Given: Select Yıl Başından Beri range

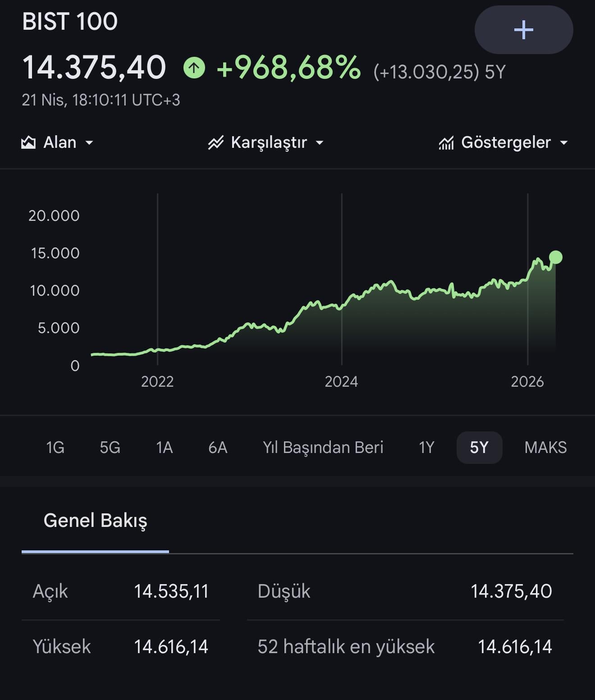Looking at the screenshot, I should (323, 448).
